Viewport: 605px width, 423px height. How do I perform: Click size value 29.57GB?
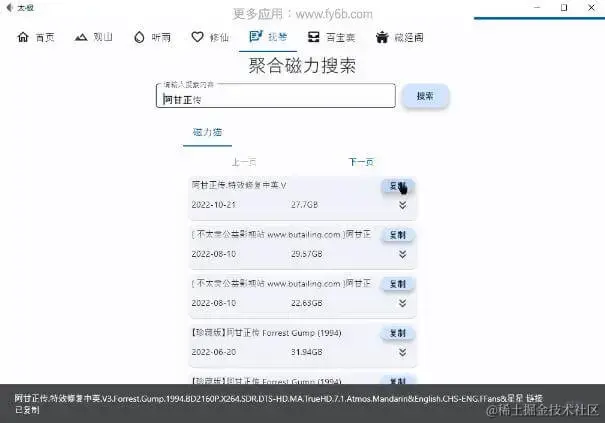pyautogui.click(x=307, y=254)
